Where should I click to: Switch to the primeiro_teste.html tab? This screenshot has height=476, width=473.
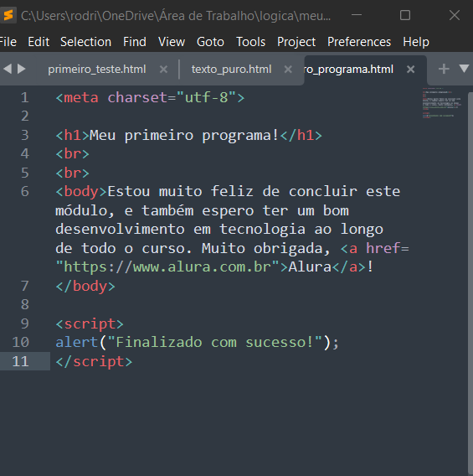coord(97,70)
